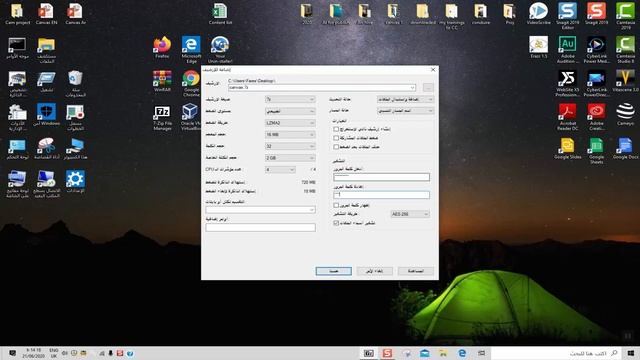
Task: Open the split to volumes combo box
Action: click(260, 210)
